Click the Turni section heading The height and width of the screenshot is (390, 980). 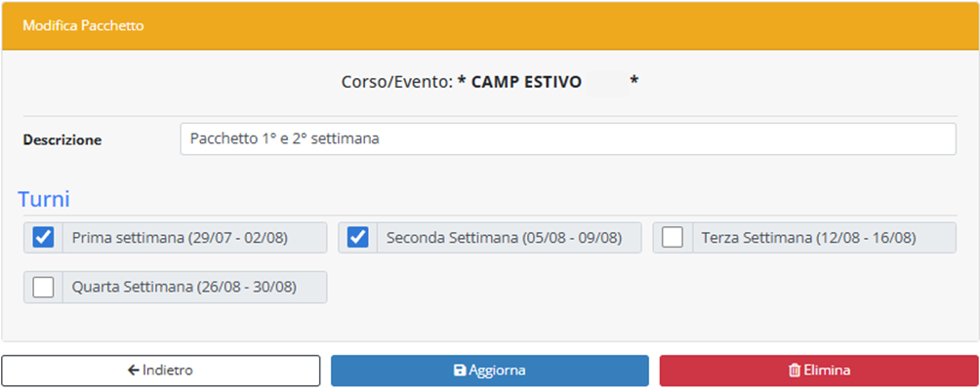[x=44, y=200]
